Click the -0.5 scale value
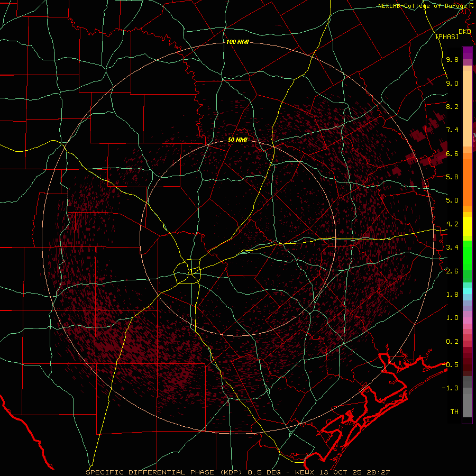Screen dimensions: 476x476 tap(450, 365)
